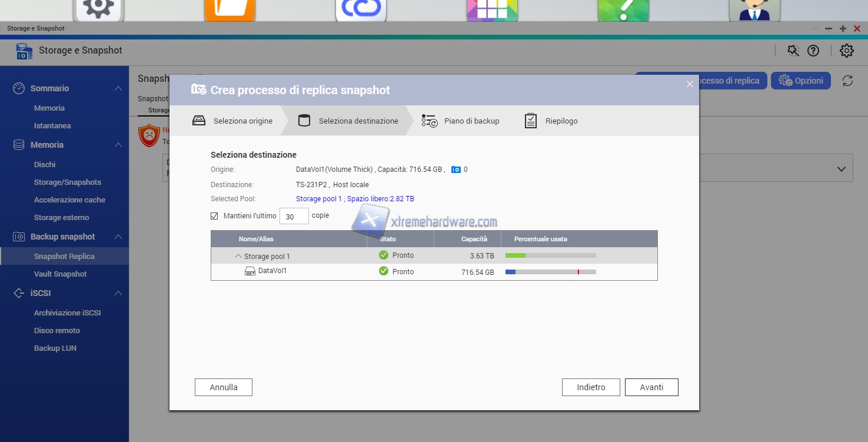Click the Piano di backup step icon
Image resolution: width=868 pixels, height=442 pixels.
click(430, 121)
